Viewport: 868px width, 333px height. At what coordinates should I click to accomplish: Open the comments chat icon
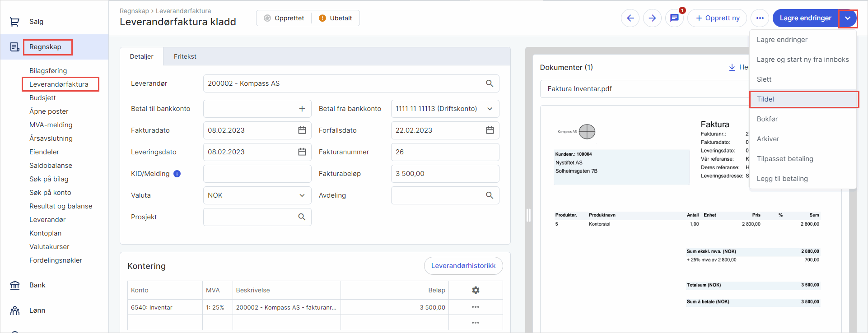(674, 18)
